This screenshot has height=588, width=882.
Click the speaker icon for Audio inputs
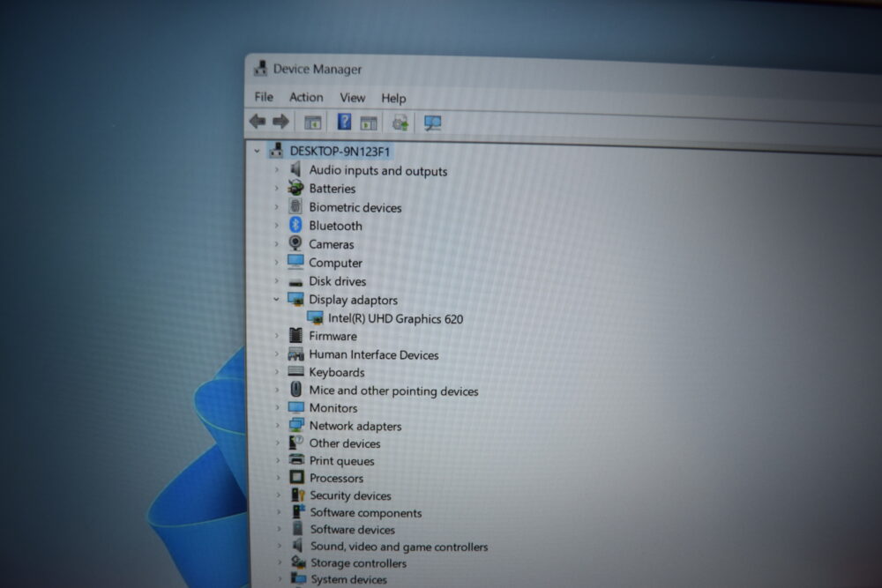coord(295,169)
